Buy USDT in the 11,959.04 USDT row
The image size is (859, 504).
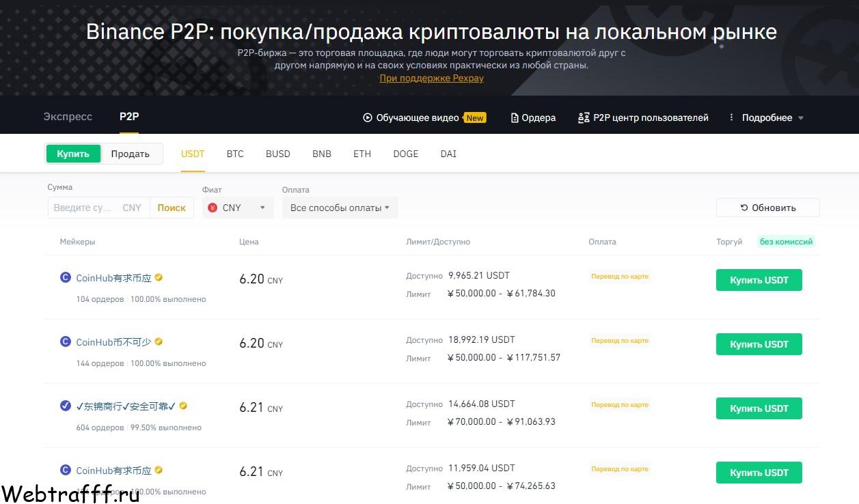coord(759,473)
